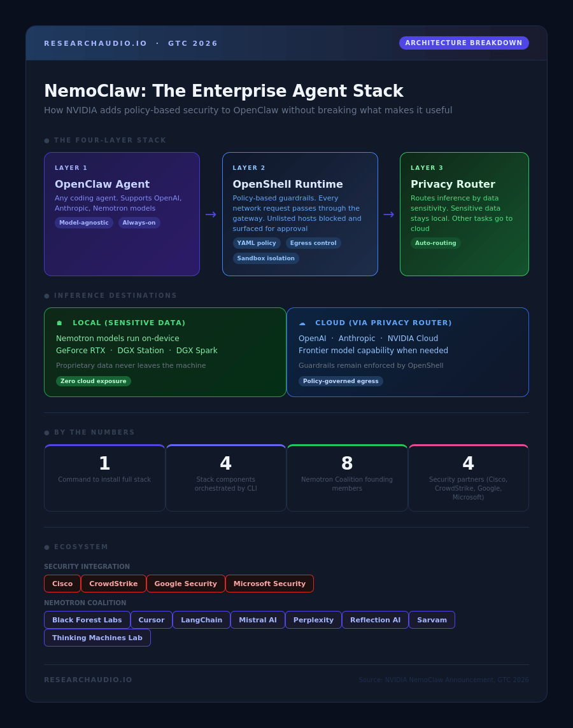Click the LAYER 1 label
Screen dimensions: 573x728
click(x=71, y=168)
